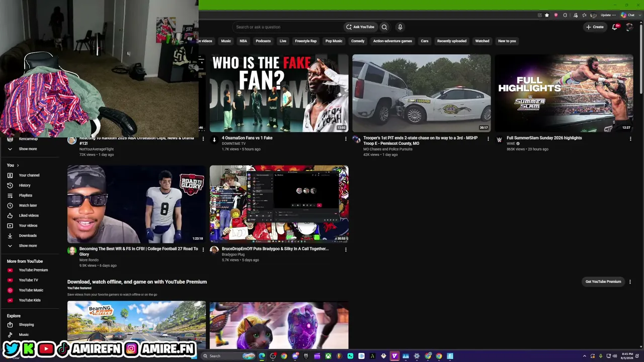This screenshot has height=362, width=644.
Task: Open NotYourAverageFlight channel link
Action: pos(97,149)
